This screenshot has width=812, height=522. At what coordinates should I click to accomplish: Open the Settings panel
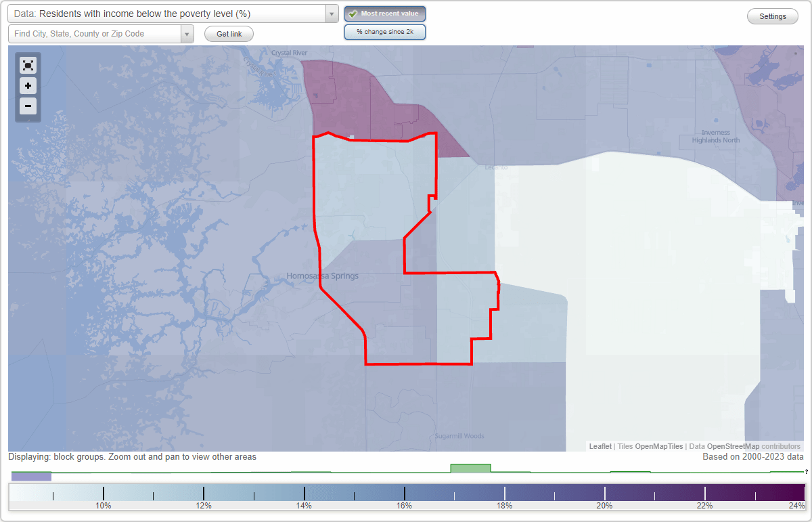tap(772, 16)
